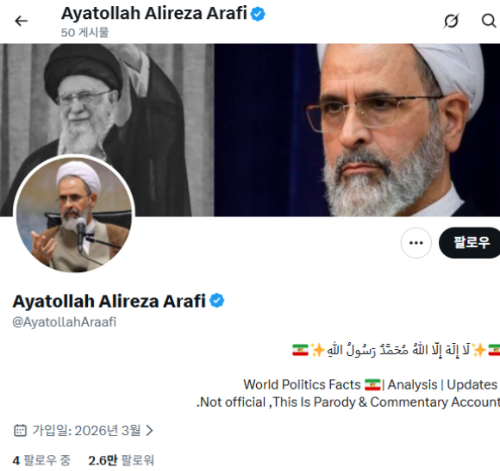The width and height of the screenshot is (500, 471).
Task: Click verified badge beside profile name
Action: pyautogui.click(x=217, y=301)
